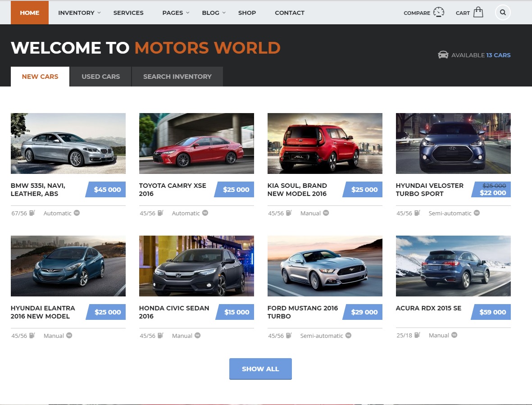Viewport: 532px width, 405px height.
Task: Open the red Kia Soul photo
Action: coord(325,143)
